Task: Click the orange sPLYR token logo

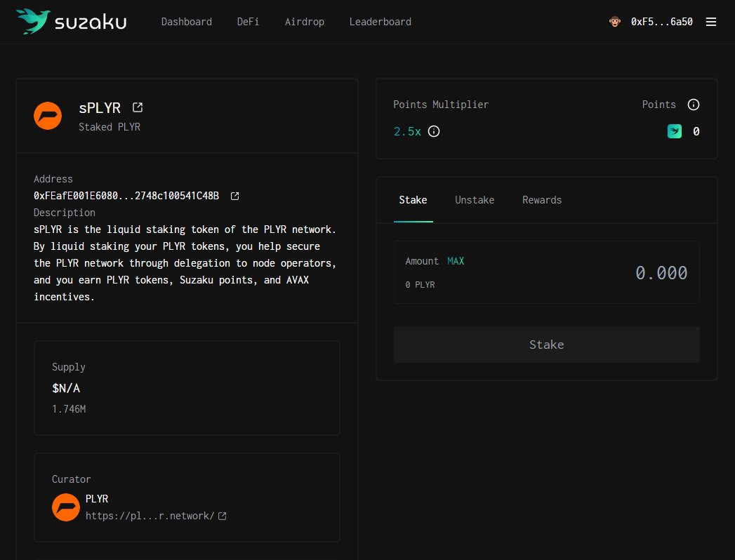Action: [48, 116]
